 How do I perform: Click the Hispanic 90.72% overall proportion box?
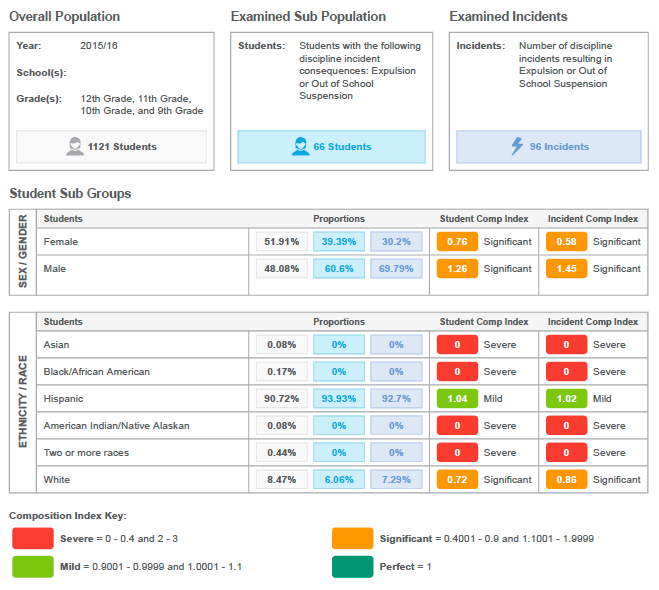click(282, 398)
